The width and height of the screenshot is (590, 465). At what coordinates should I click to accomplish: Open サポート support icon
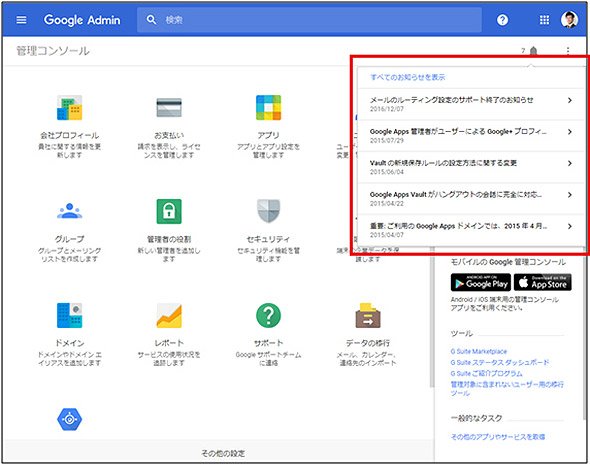click(x=268, y=315)
